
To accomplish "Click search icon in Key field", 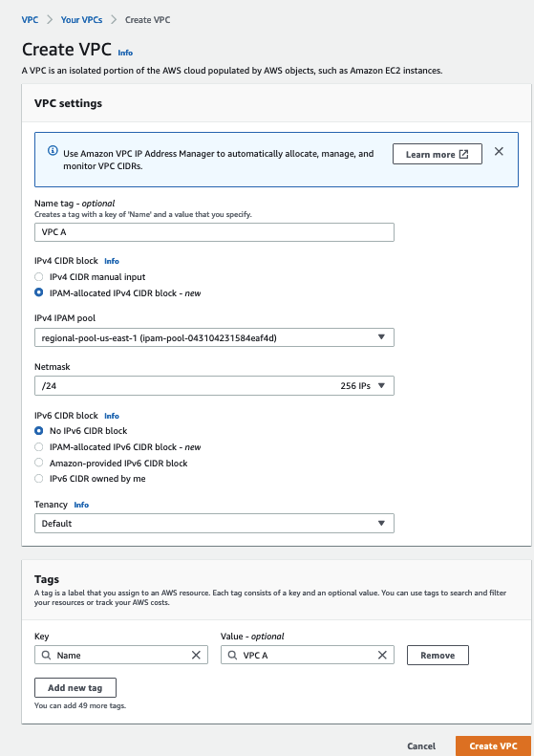I will click(x=46, y=655).
